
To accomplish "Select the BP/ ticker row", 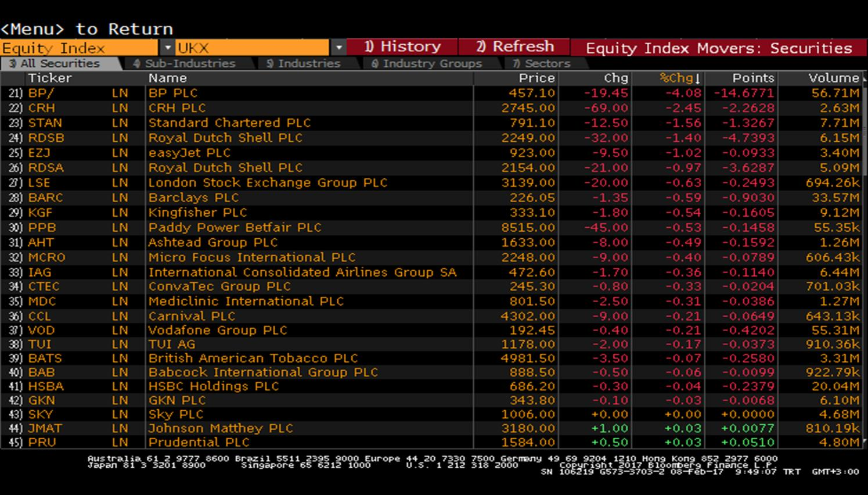I will click(x=433, y=93).
